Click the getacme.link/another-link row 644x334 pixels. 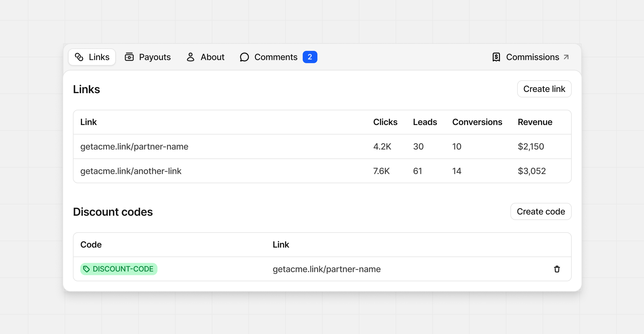(x=131, y=171)
